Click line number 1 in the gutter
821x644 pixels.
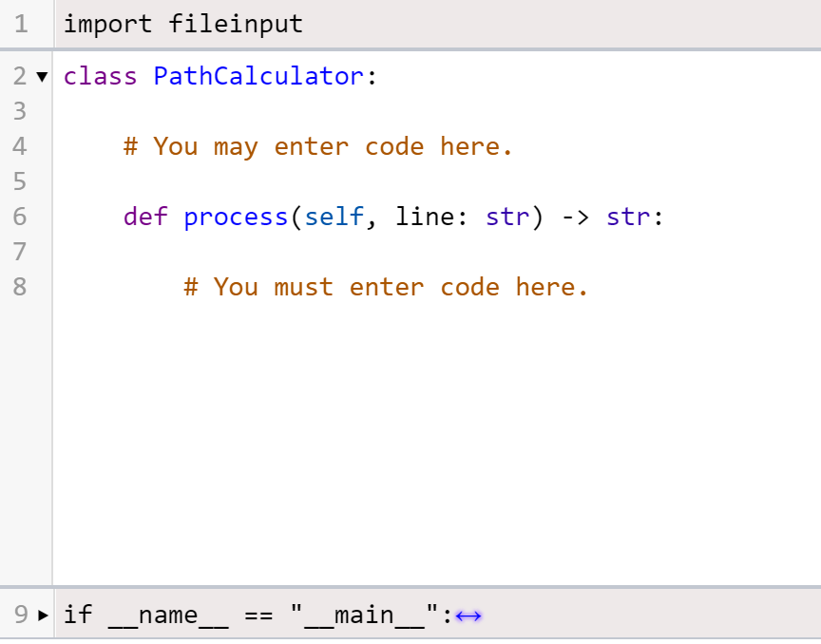pos(21,24)
